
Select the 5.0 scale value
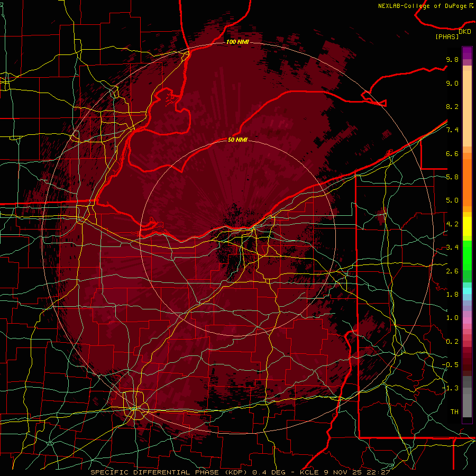[x=452, y=200]
